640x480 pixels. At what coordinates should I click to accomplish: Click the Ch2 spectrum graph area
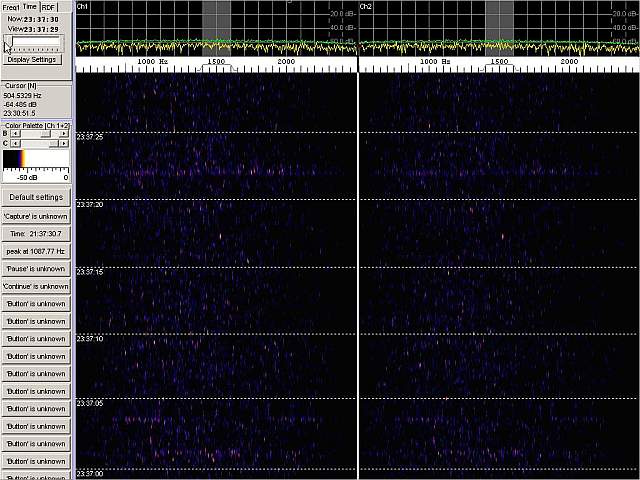(498, 28)
